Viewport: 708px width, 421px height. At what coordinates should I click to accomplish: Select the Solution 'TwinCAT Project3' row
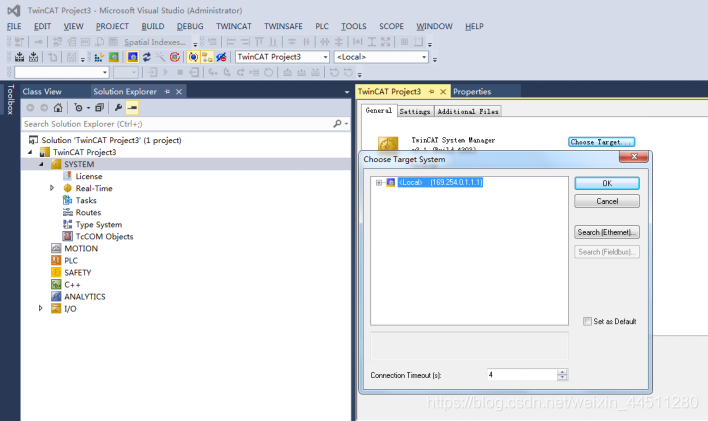[111, 140]
